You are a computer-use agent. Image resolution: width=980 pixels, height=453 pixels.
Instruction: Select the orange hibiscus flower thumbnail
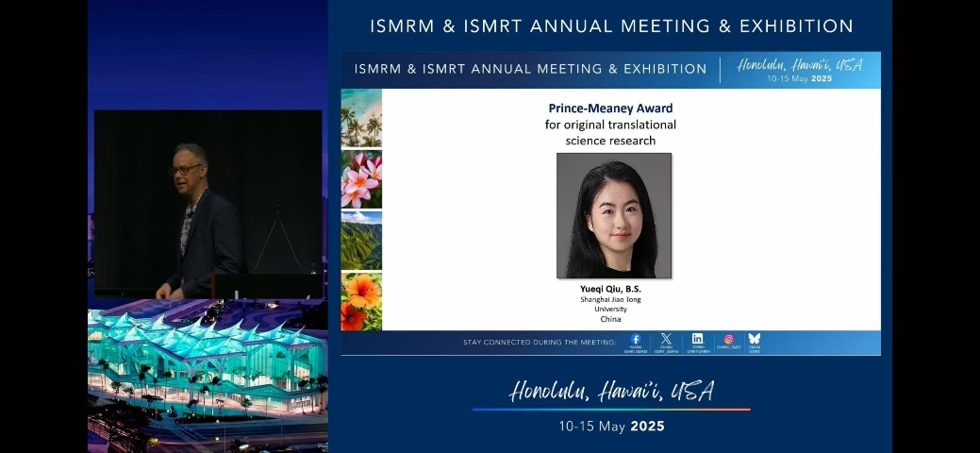coord(361,301)
